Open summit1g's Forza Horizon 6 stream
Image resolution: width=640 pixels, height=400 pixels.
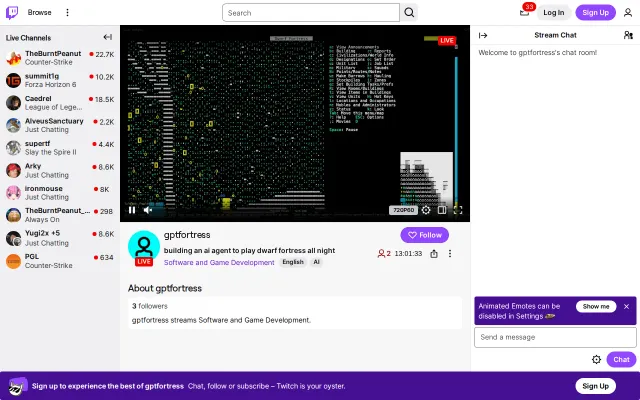point(60,80)
